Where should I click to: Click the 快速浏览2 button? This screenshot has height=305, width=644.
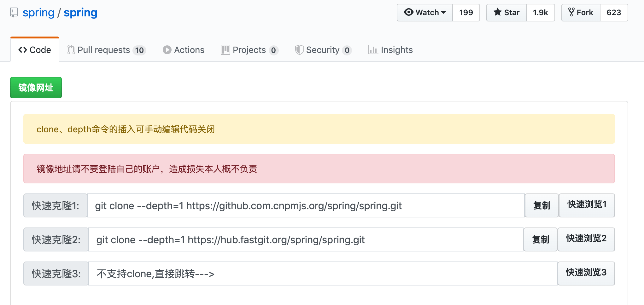586,239
